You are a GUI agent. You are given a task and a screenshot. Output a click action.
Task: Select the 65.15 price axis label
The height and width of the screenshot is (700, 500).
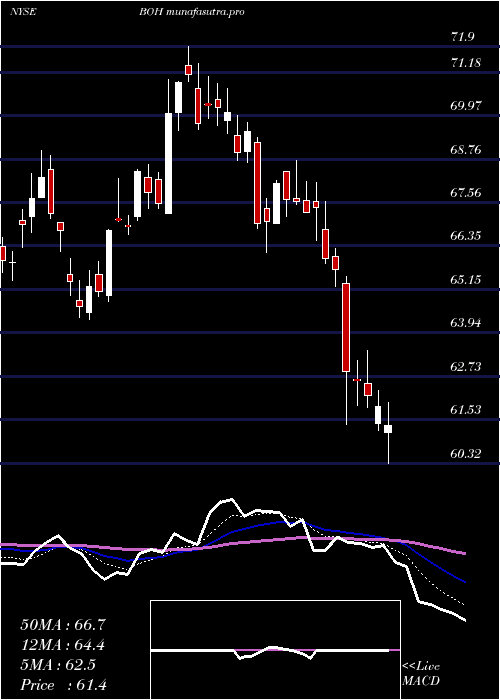click(466, 280)
